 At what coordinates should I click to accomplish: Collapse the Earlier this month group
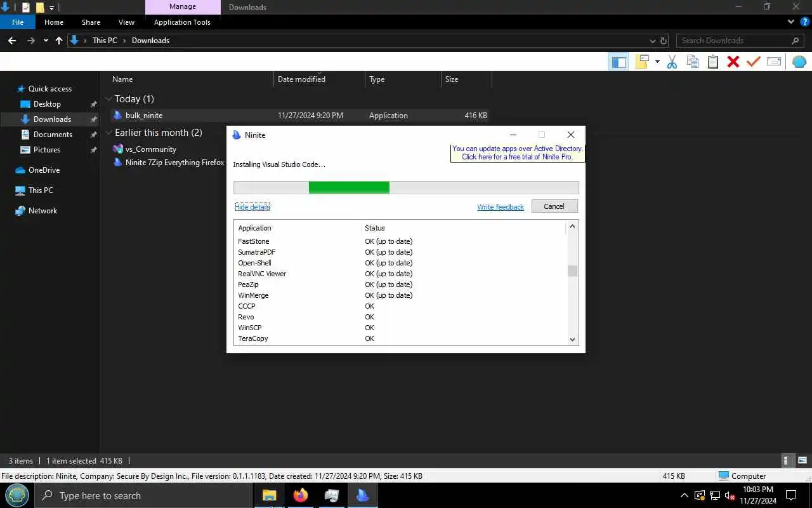pyautogui.click(x=108, y=133)
